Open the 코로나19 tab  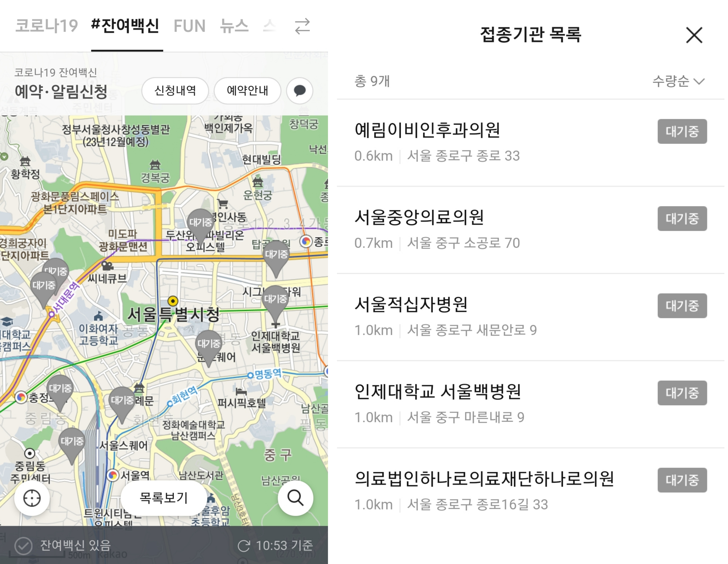(x=47, y=26)
